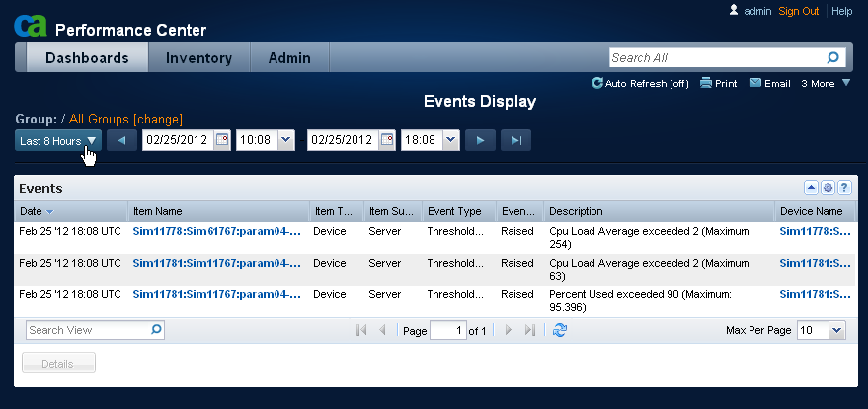Switch to the Inventory tab
This screenshot has height=409, width=868.
(x=198, y=58)
